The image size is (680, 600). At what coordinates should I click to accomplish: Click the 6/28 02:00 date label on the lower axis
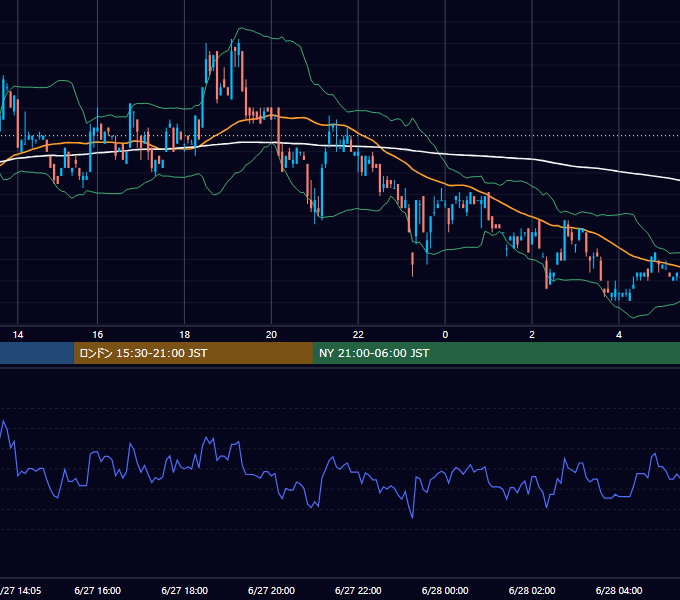click(x=532, y=590)
